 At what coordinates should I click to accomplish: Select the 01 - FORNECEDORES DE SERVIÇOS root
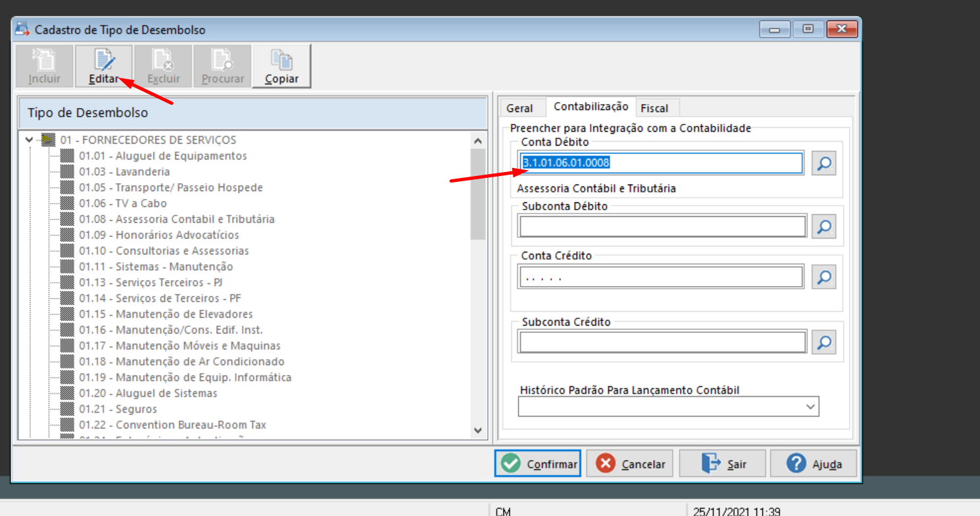(148, 140)
